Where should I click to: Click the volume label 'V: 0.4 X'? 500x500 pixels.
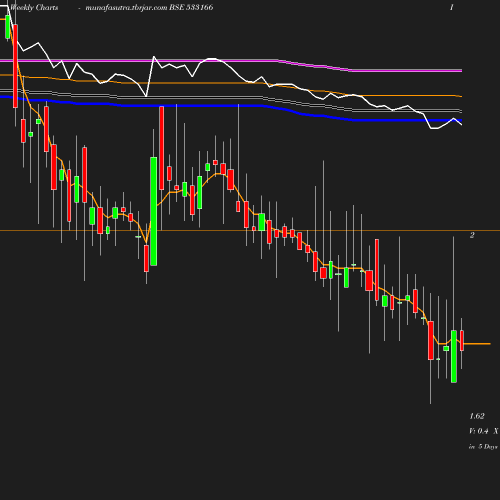483,431
